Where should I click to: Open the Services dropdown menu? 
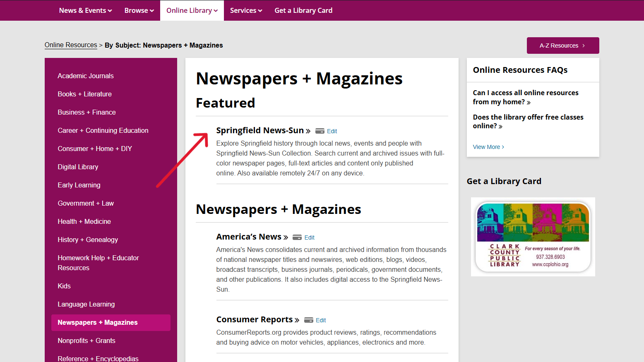(x=246, y=10)
